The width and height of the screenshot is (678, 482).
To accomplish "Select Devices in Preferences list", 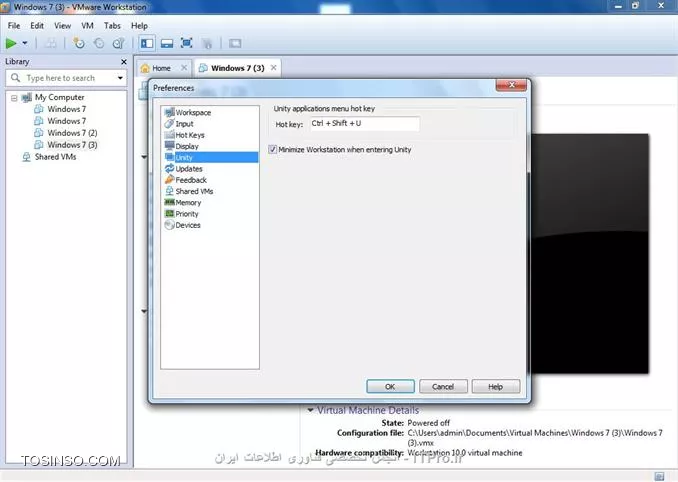I will click(x=188, y=225).
